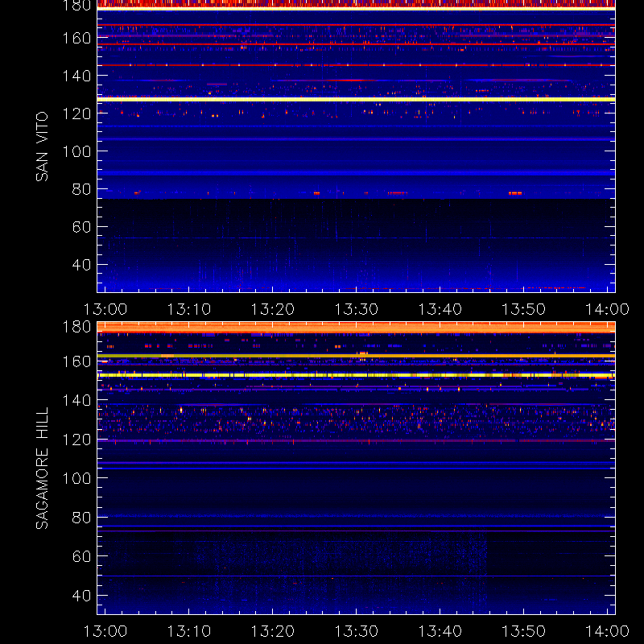The width and height of the screenshot is (644, 644).
Task: Select the 120 tick label on SAN VITO axis
Action: tap(76, 114)
